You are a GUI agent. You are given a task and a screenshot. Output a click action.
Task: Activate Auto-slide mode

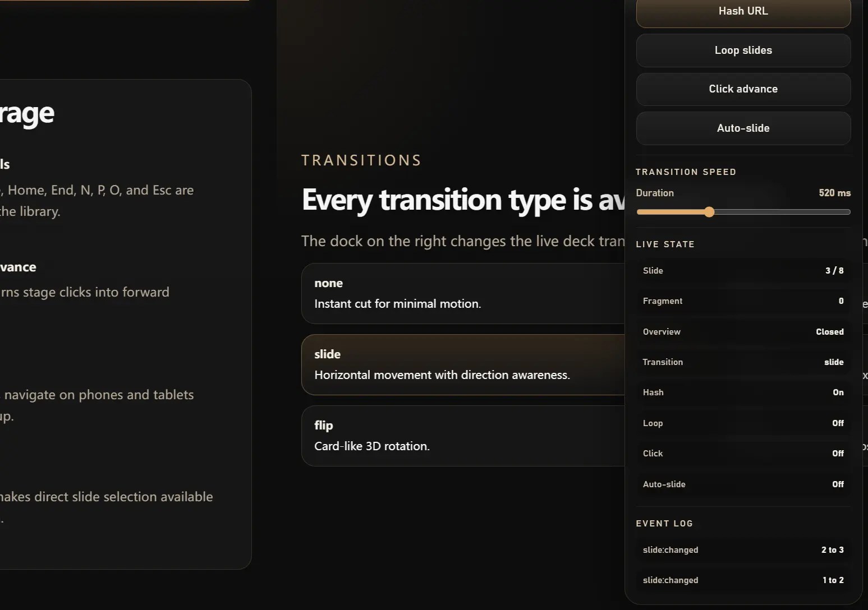(x=743, y=128)
